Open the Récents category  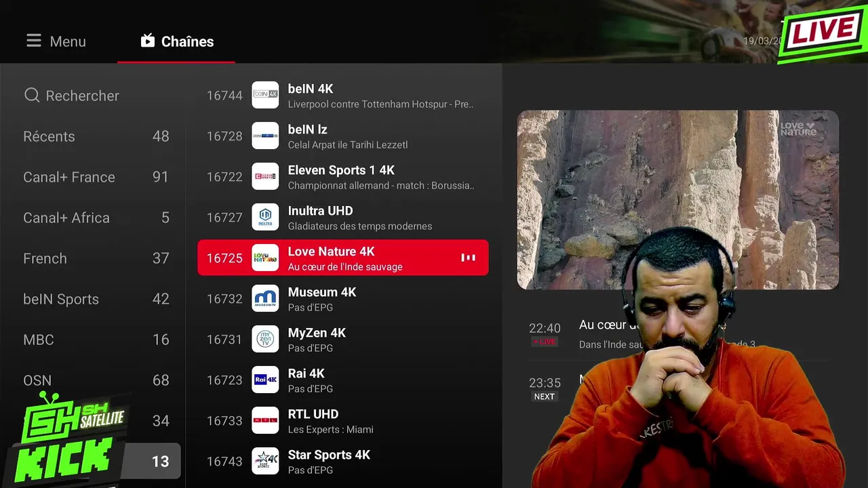click(x=96, y=136)
